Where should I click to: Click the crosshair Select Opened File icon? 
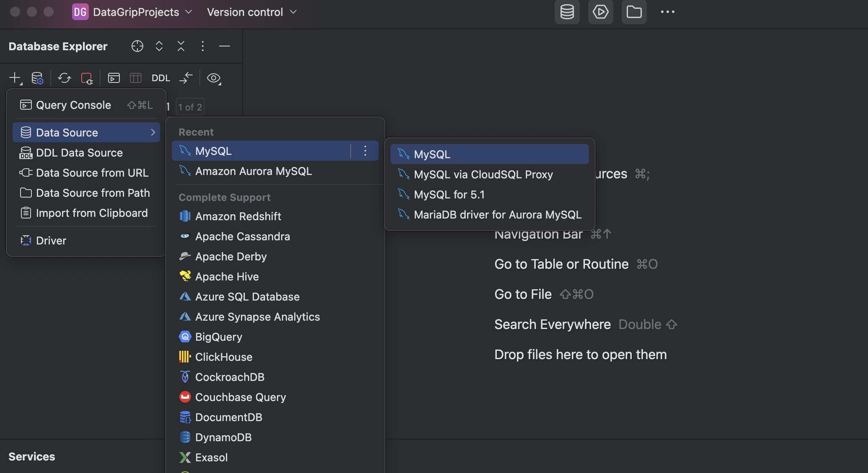click(137, 46)
